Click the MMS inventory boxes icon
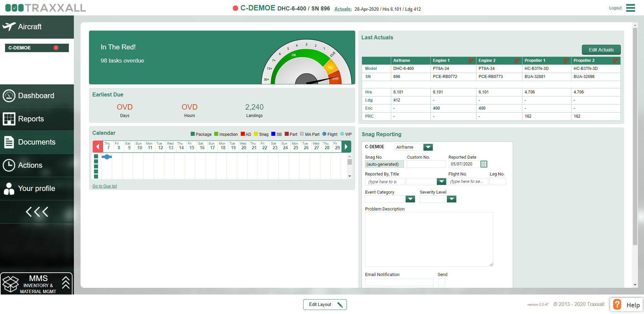Image resolution: width=644 pixels, height=314 pixels. [x=10, y=284]
